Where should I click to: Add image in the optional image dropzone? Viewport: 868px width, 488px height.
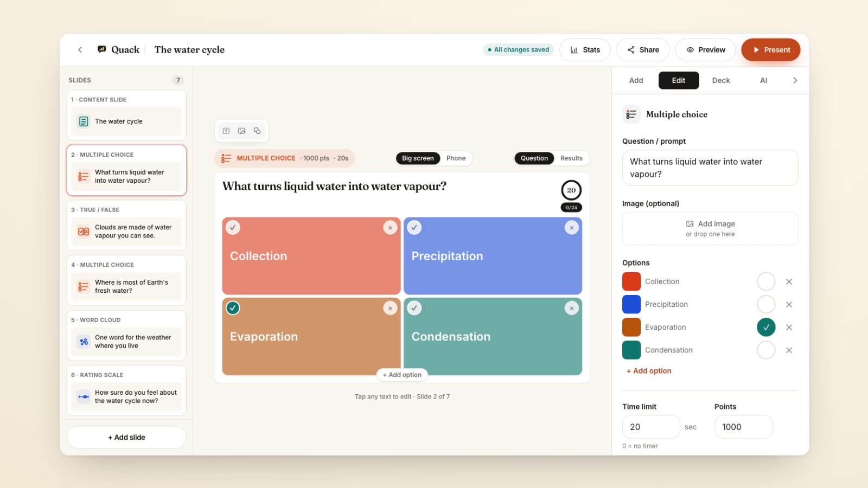(710, 228)
